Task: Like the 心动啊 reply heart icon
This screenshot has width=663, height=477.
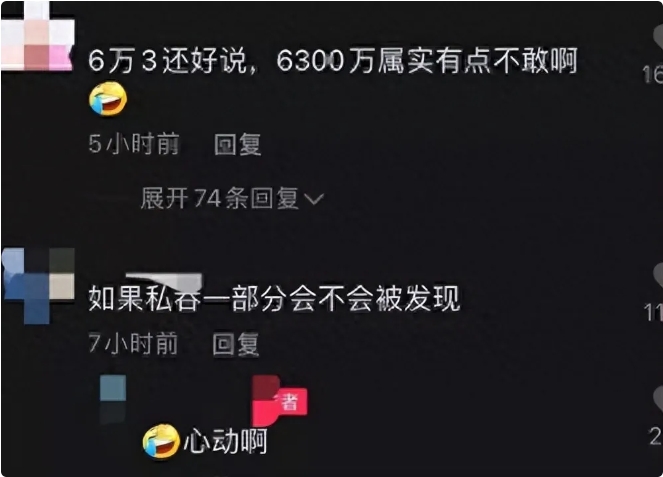Action: pos(658,400)
